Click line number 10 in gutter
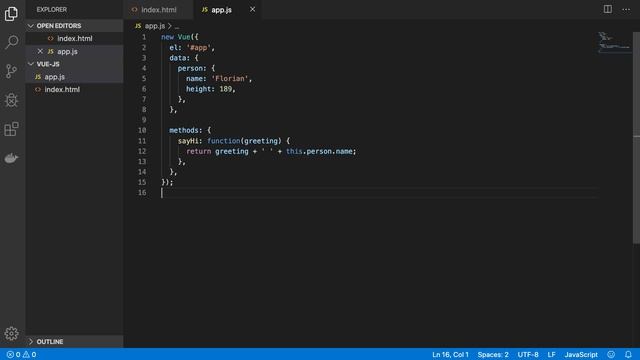The width and height of the screenshot is (640, 360). click(x=142, y=130)
